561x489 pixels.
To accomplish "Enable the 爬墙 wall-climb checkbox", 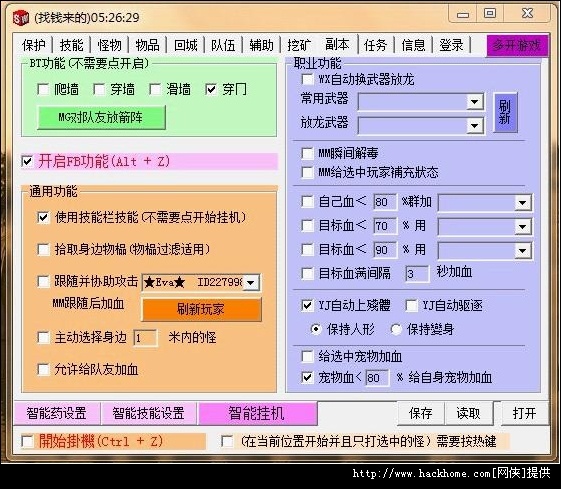I will [43, 89].
